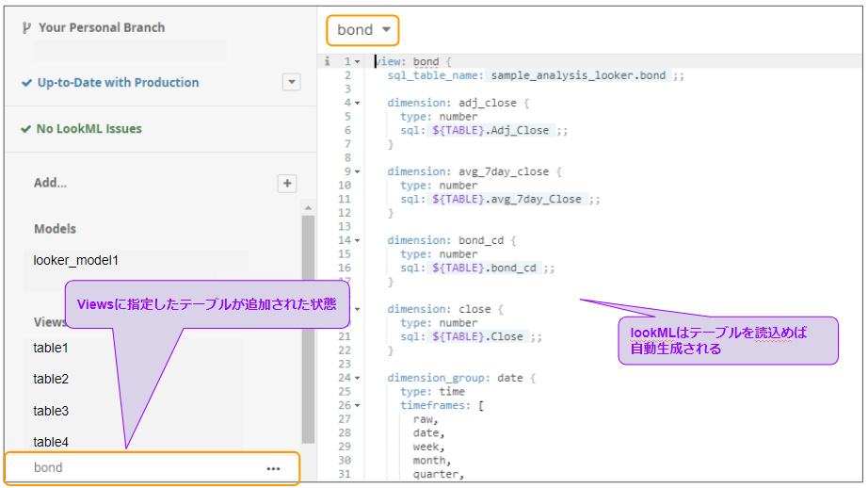
Task: Collapse the close dimension fold arrow
Action: point(358,309)
